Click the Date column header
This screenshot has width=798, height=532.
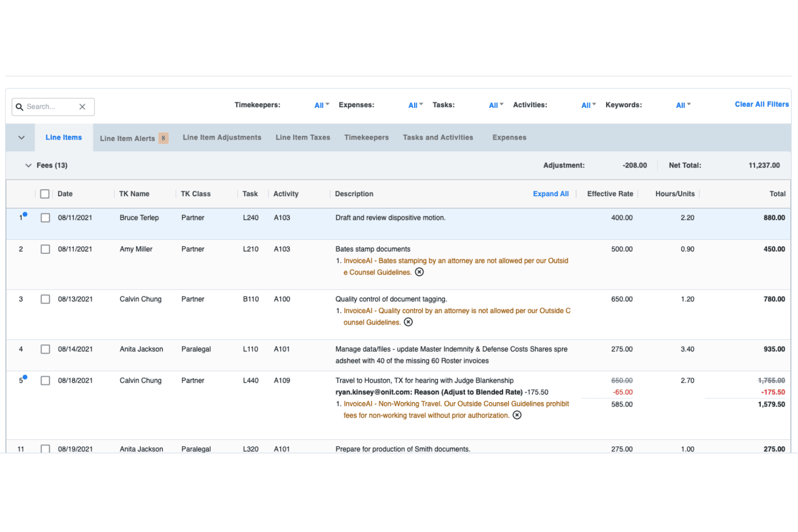[x=65, y=194]
